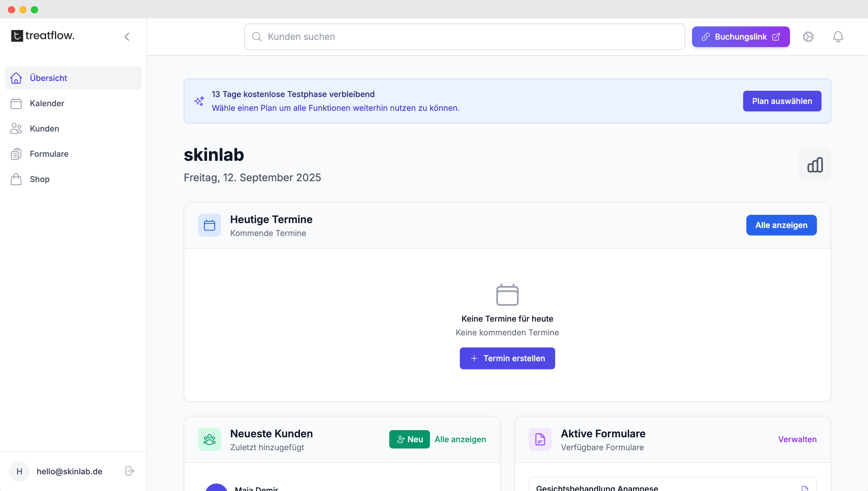Open the Buchungslink

740,36
